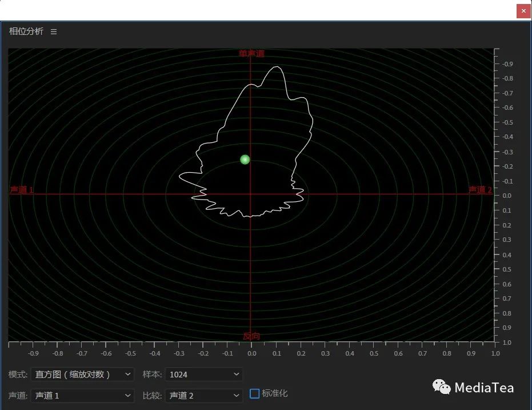Open the 相位分析 panel menu icon
532x410 pixels.
54,31
